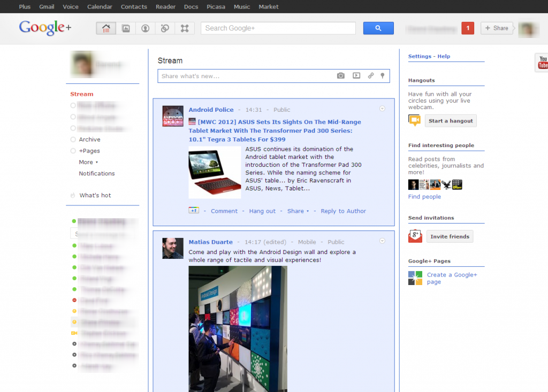Viewport: 548px width, 392px height.
Task: Open the Share dropdown on ASUS post
Action: (298, 211)
